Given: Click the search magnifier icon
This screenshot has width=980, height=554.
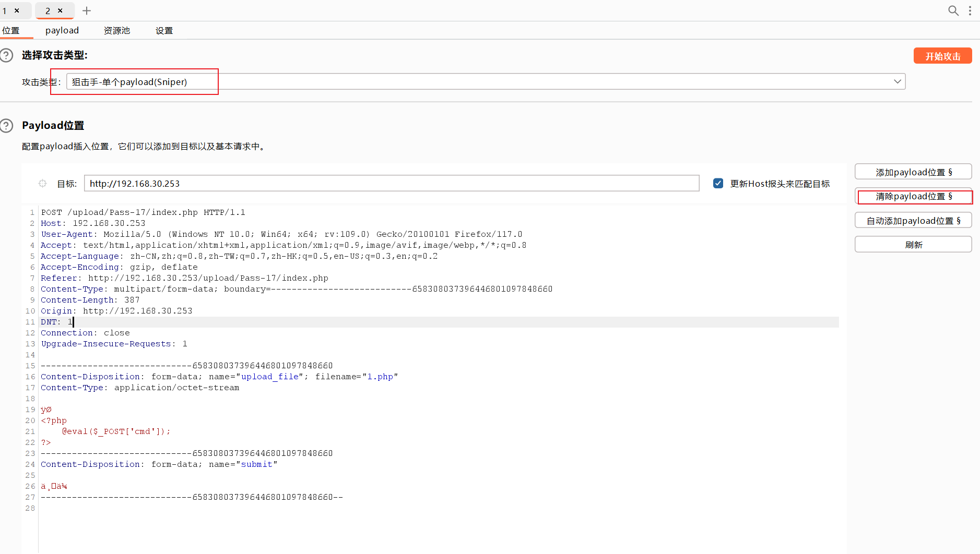Looking at the screenshot, I should tap(953, 10).
